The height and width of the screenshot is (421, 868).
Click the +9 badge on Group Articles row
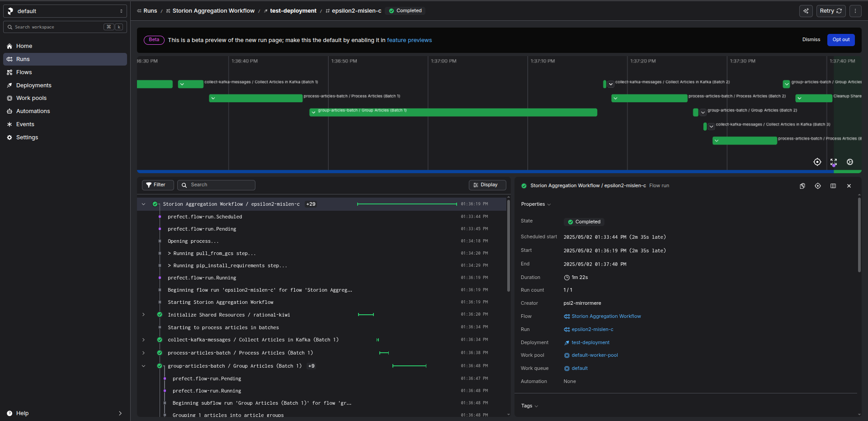311,366
